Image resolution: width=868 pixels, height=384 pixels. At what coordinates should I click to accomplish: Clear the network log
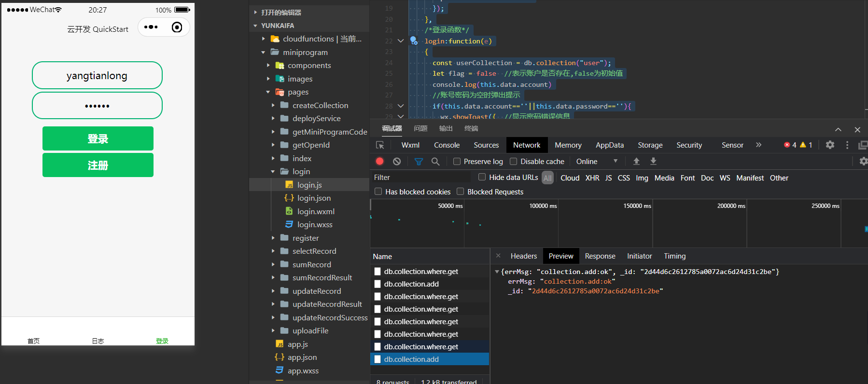(x=397, y=161)
